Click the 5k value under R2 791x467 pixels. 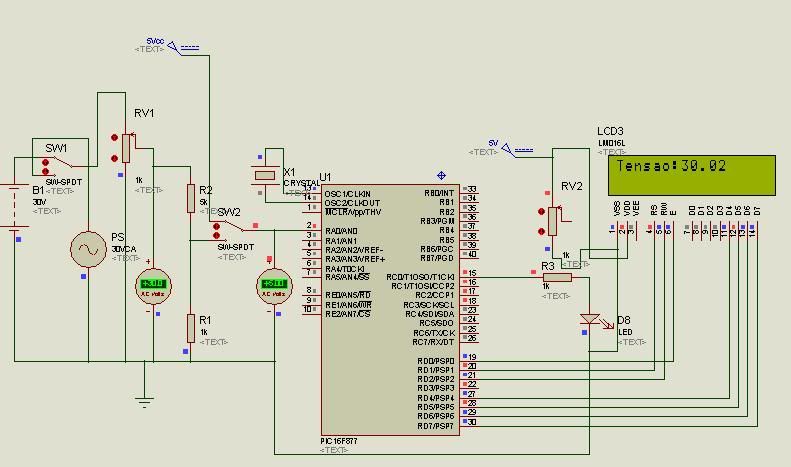(x=203, y=202)
